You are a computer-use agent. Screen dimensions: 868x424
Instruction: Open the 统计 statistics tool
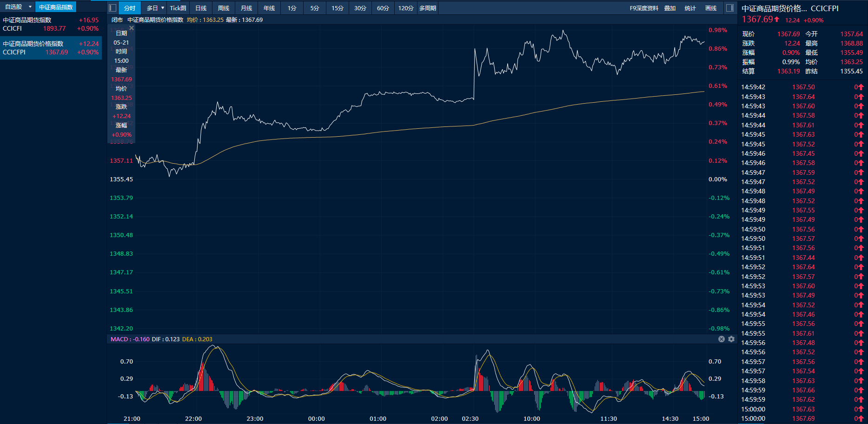(x=690, y=8)
